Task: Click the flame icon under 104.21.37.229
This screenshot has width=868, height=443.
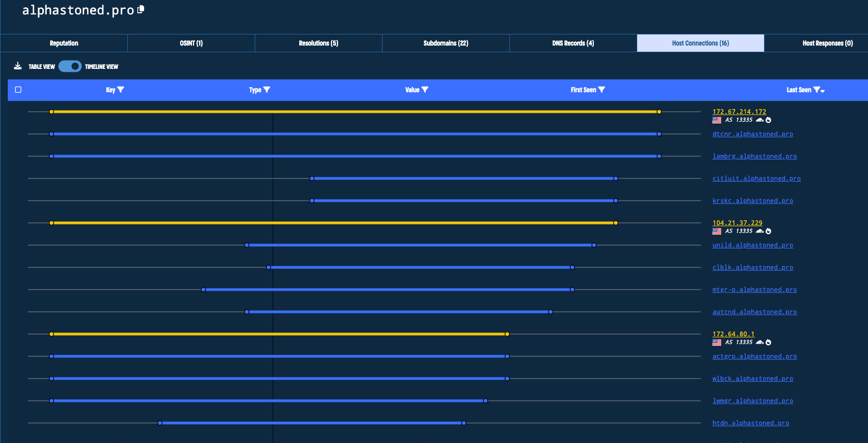Action: (768, 231)
